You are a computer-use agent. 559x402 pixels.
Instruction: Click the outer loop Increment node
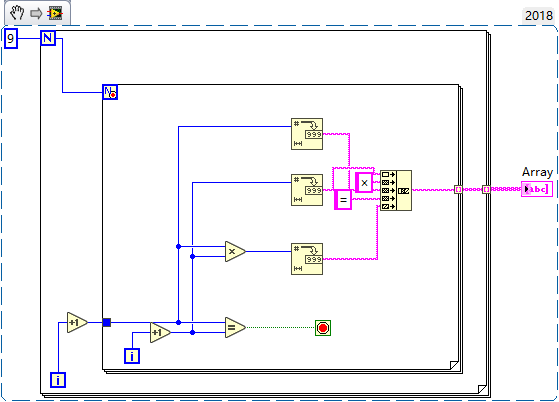pos(77,323)
